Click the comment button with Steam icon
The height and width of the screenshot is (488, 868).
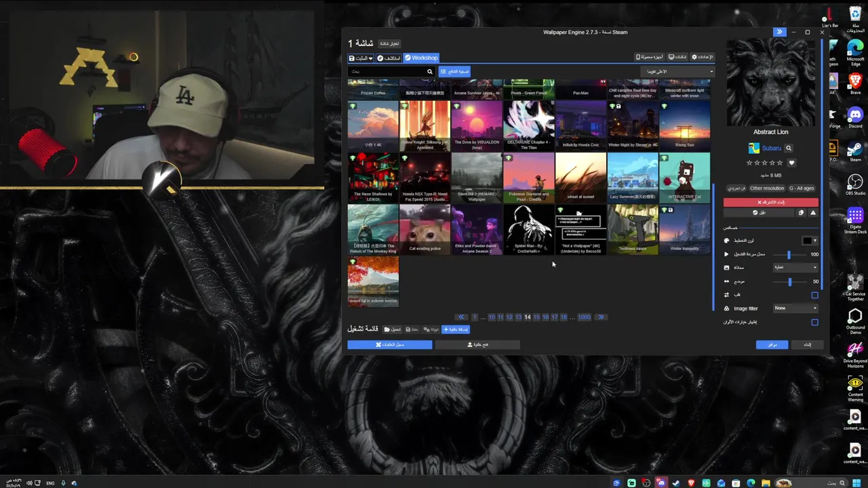pyautogui.click(x=759, y=213)
